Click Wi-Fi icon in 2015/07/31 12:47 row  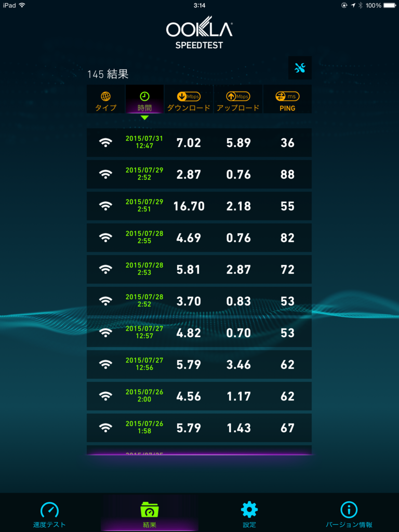click(x=106, y=142)
